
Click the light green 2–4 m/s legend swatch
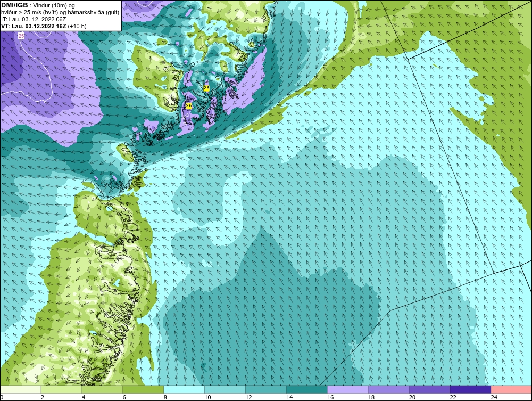tap(61, 389)
